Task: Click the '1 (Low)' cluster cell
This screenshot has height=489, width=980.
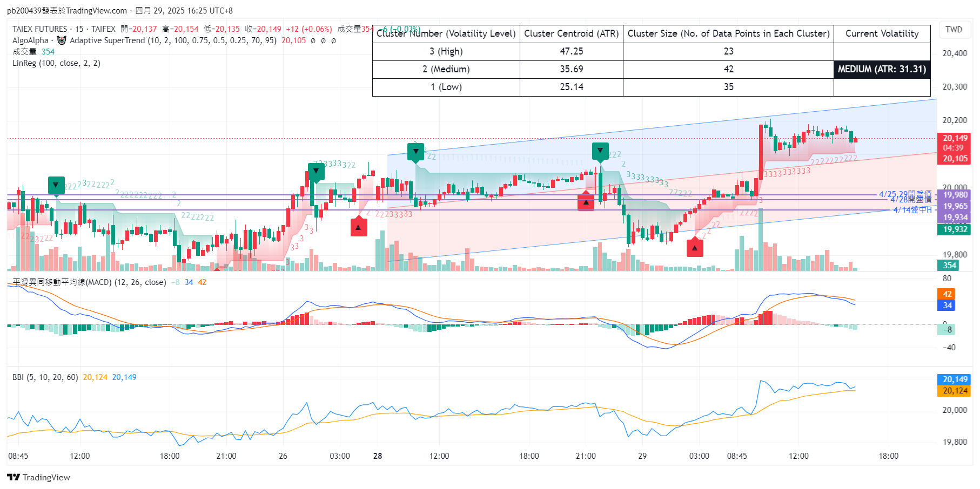Action: [x=446, y=87]
